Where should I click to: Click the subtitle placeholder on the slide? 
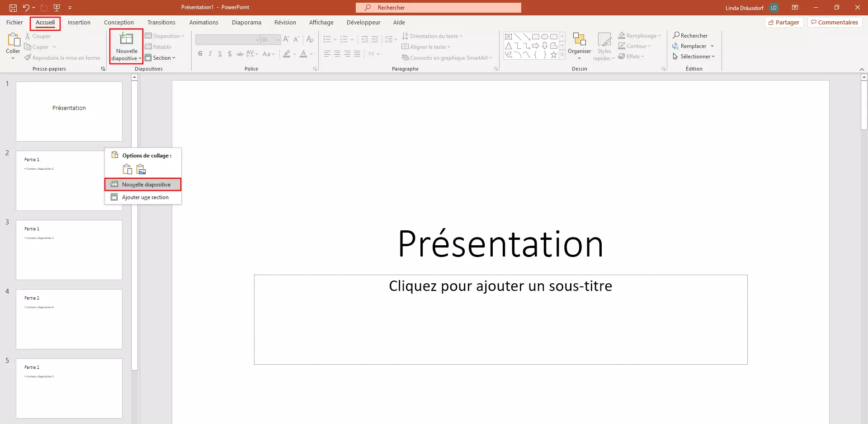click(x=500, y=319)
